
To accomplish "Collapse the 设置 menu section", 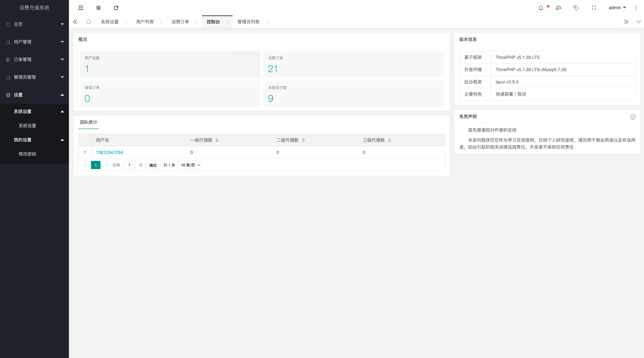I will point(34,95).
